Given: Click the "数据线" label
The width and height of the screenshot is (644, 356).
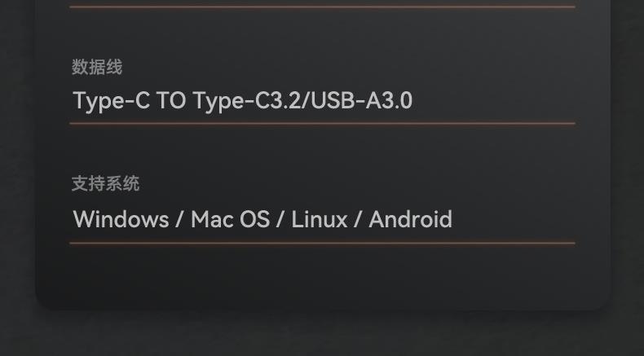Looking at the screenshot, I should (97, 67).
